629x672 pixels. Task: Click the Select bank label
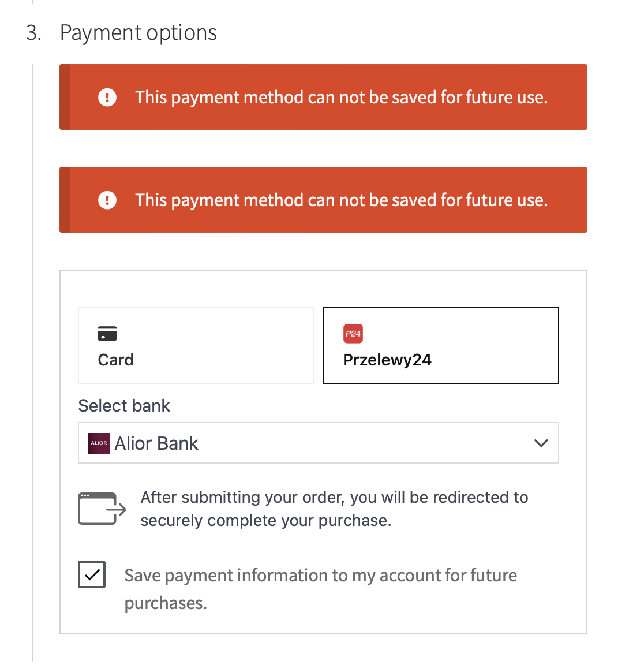(124, 405)
